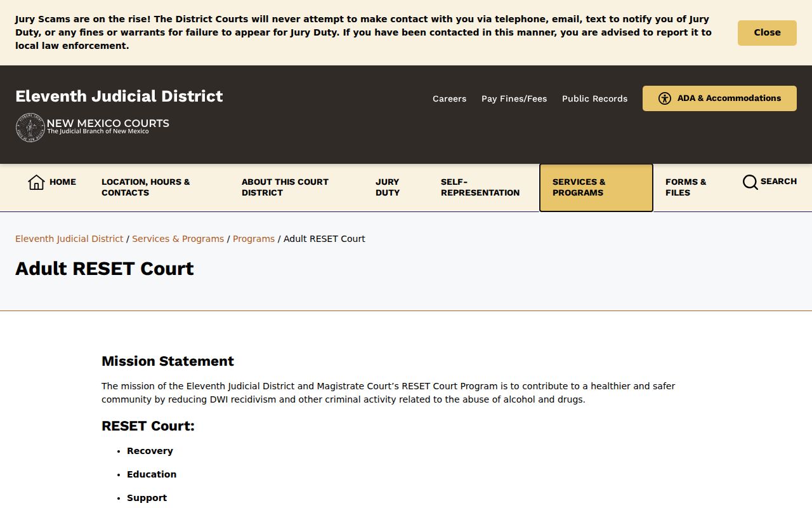This screenshot has width=812, height=508.
Task: Click the jury scams warning text
Action: tap(363, 32)
